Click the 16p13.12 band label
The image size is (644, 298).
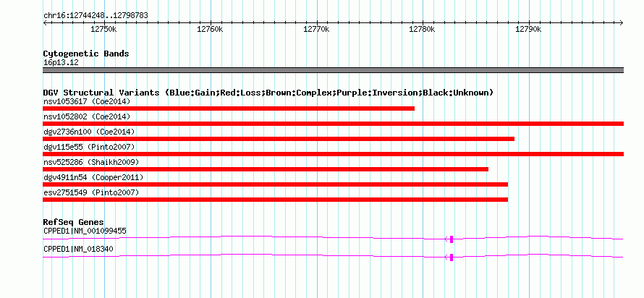pos(61,63)
